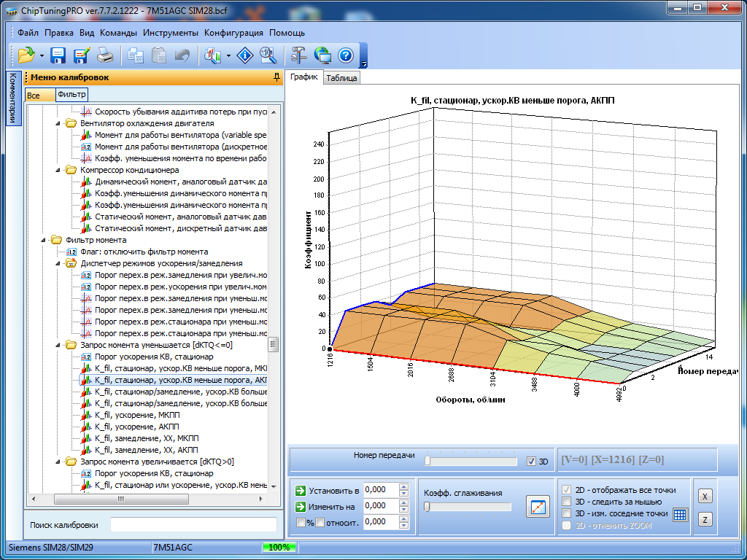Image resolution: width=747 pixels, height=560 pixels.
Task: Switch to the 'Таблица' tab
Action: pos(341,78)
